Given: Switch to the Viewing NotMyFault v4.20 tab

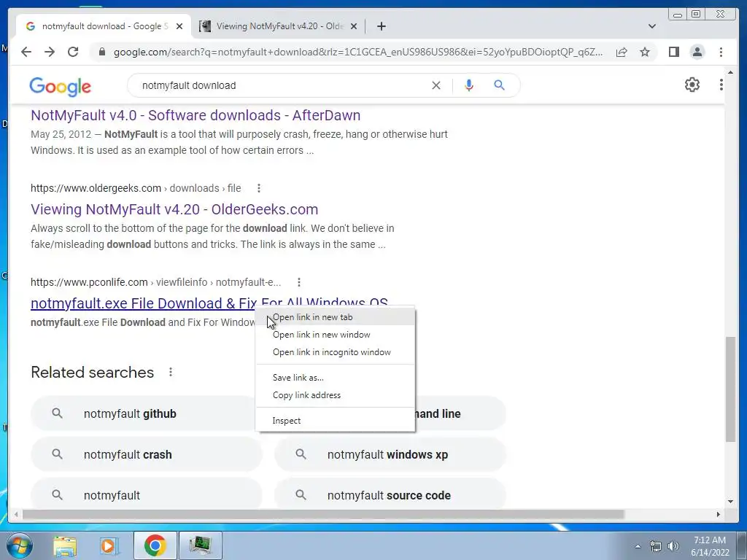Looking at the screenshot, I should point(279,26).
